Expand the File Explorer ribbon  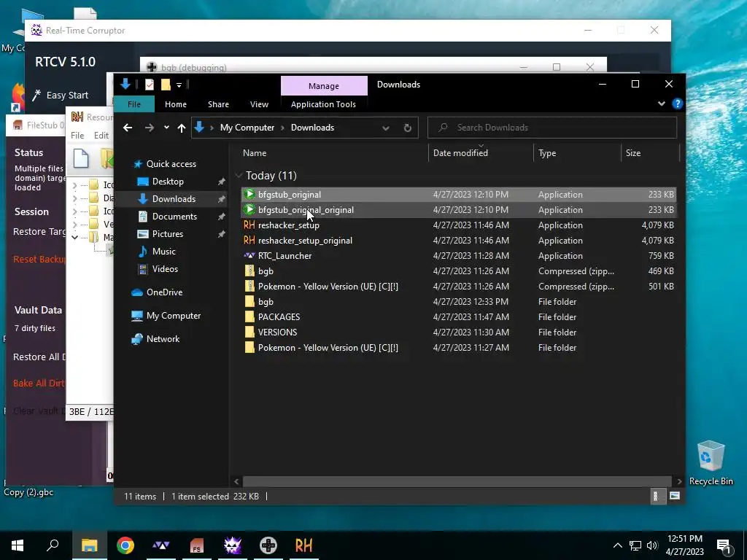(661, 104)
